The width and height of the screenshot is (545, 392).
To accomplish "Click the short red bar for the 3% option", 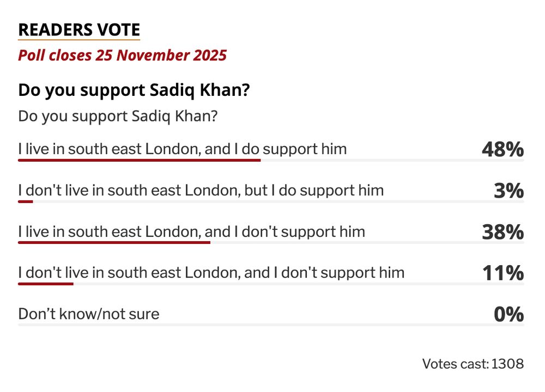I will pyautogui.click(x=26, y=201).
